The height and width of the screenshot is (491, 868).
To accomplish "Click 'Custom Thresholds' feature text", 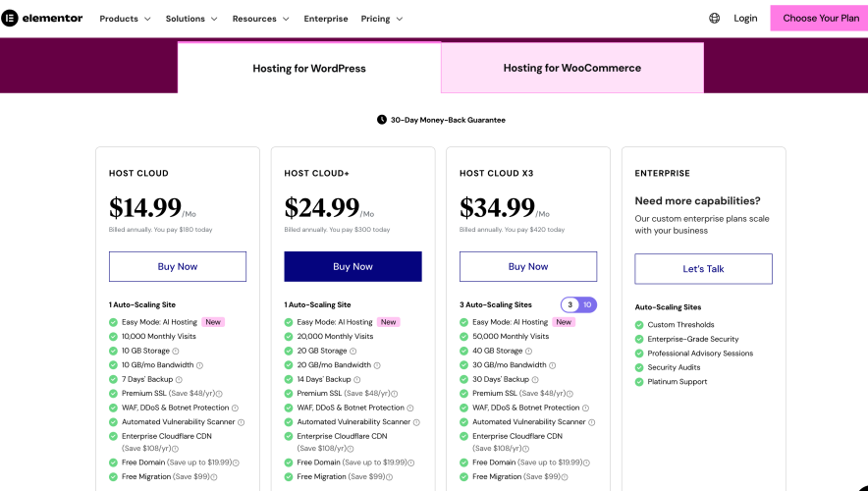I will (680, 325).
